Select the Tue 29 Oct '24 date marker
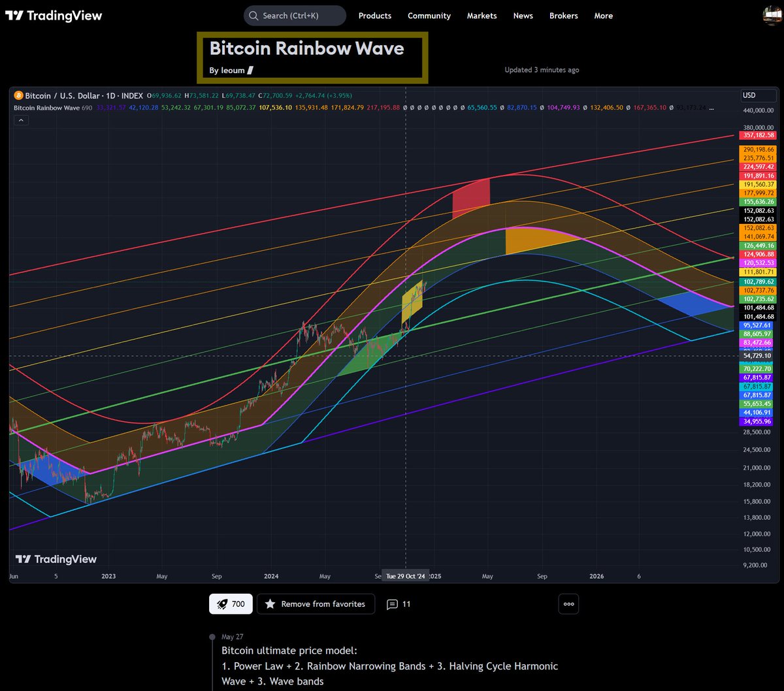 pyautogui.click(x=406, y=576)
